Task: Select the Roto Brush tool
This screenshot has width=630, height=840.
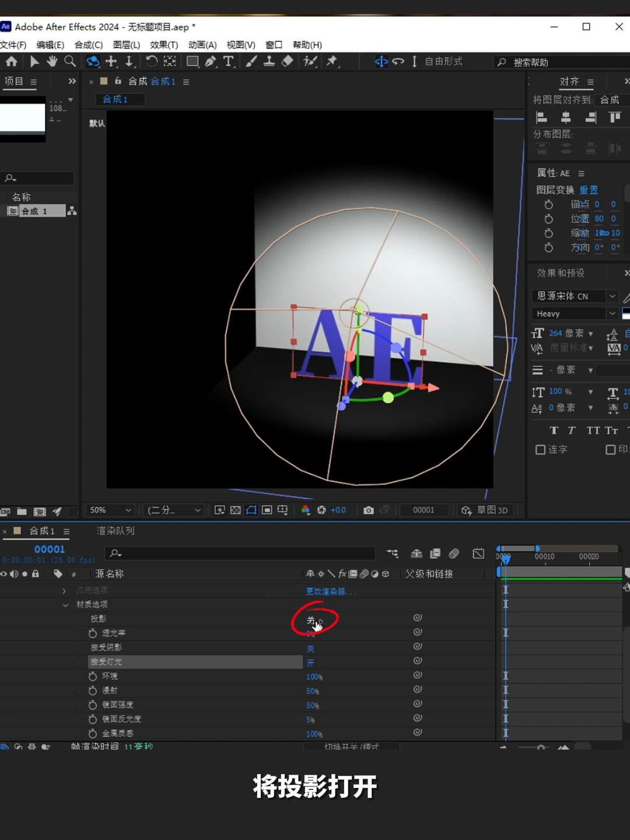Action: pyautogui.click(x=310, y=61)
